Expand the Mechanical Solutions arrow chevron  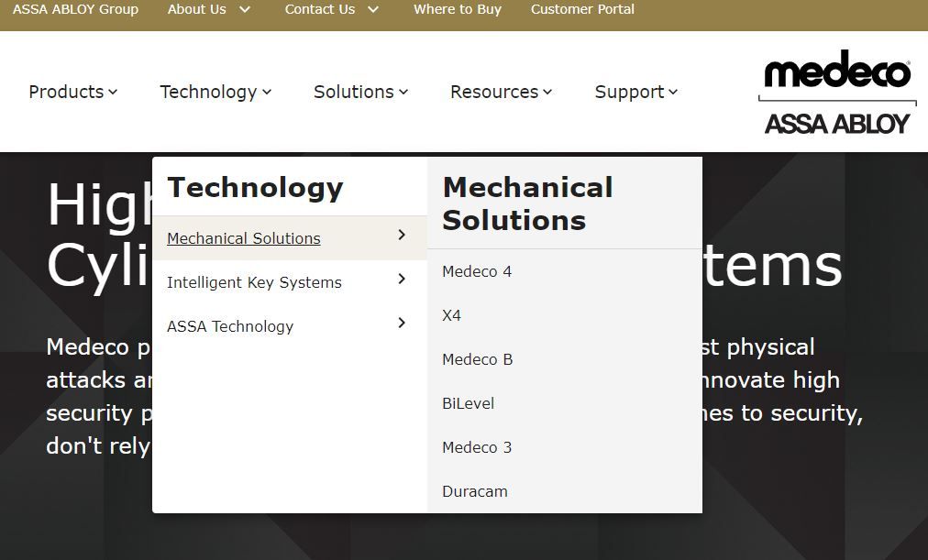pos(402,235)
